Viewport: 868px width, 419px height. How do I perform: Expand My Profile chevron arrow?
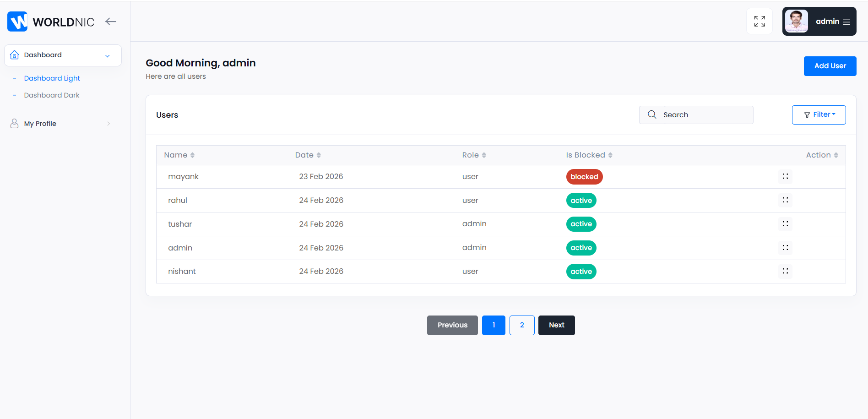click(x=108, y=124)
